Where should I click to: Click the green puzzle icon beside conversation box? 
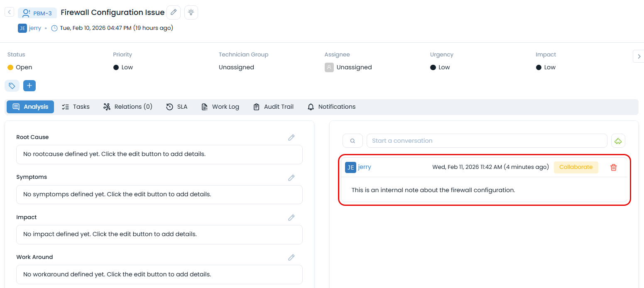click(618, 141)
